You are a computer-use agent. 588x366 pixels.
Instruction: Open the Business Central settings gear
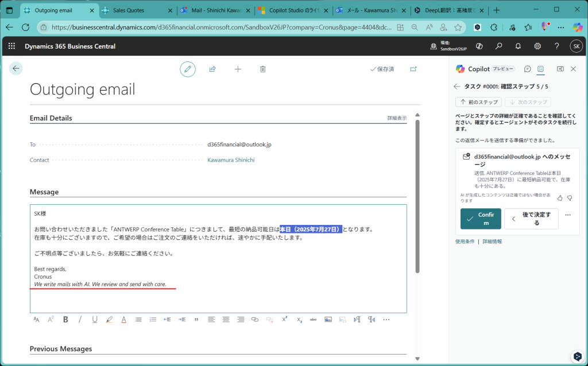pyautogui.click(x=537, y=46)
